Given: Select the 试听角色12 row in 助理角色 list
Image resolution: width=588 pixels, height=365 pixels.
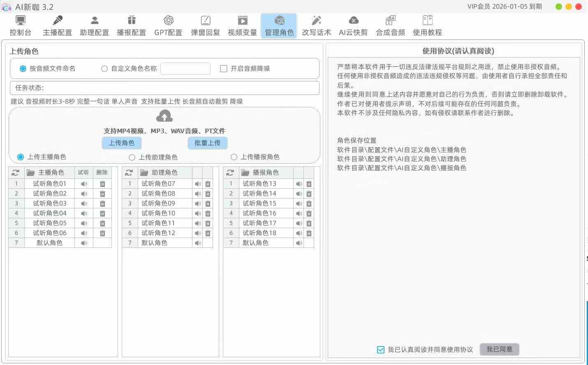Looking at the screenshot, I should (158, 233).
